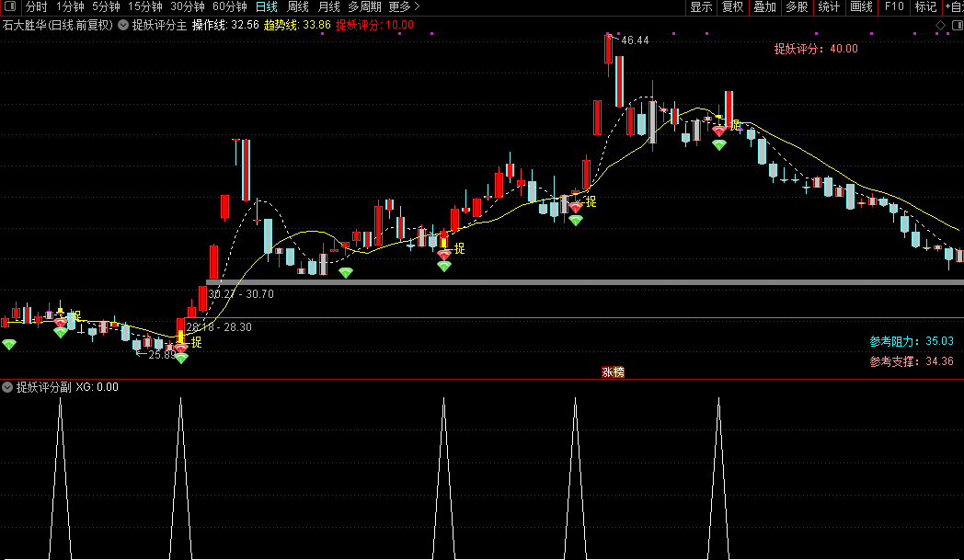Click the 捉 signal beside the 28.18 label
964x560 pixels.
tap(196, 342)
